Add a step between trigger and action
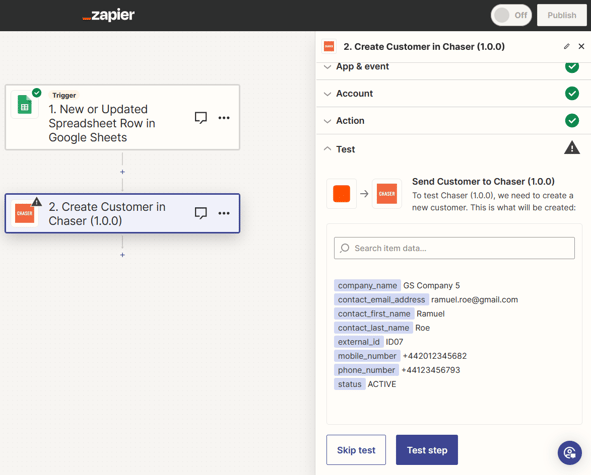Viewport: 591px width, 475px height. point(122,172)
